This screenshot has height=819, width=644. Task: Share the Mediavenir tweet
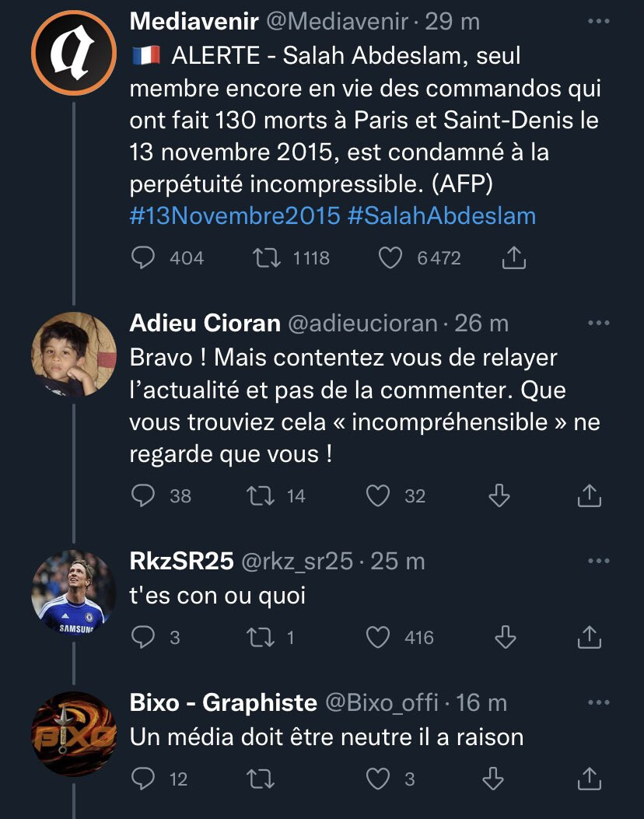(515, 257)
